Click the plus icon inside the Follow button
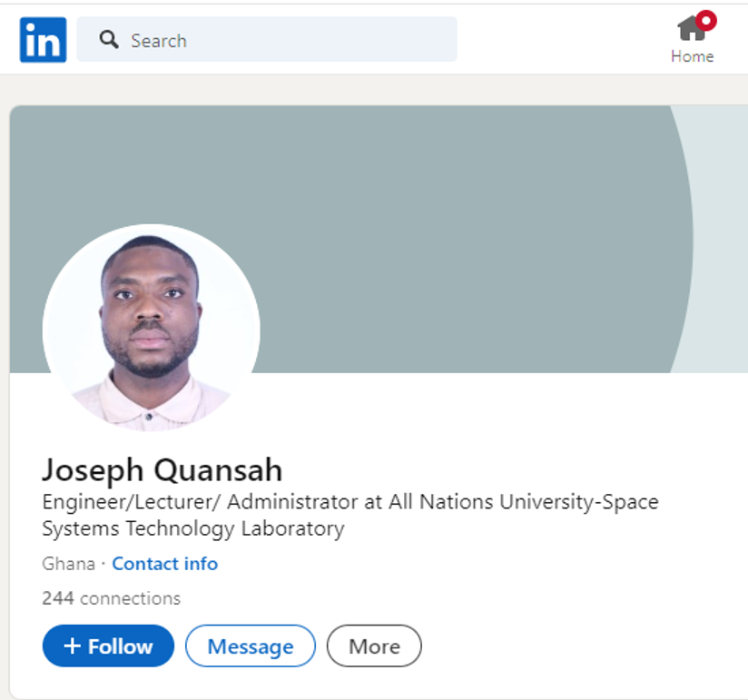This screenshot has width=748, height=700. point(73,646)
